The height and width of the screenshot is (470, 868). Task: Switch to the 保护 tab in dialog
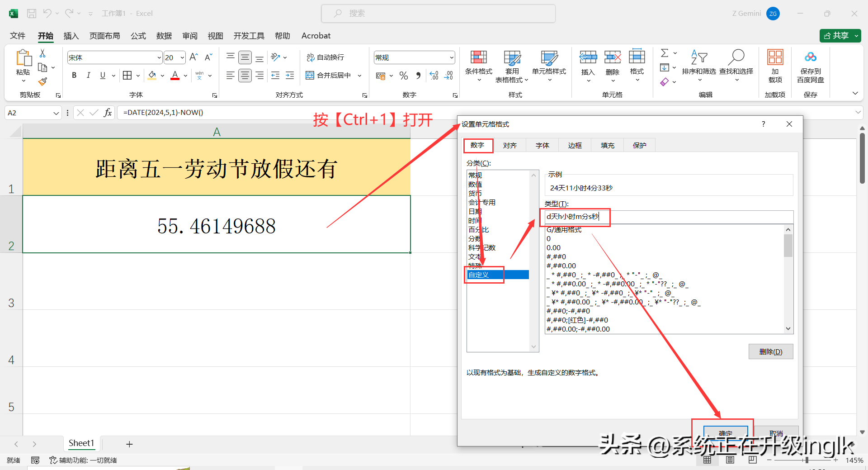(639, 145)
